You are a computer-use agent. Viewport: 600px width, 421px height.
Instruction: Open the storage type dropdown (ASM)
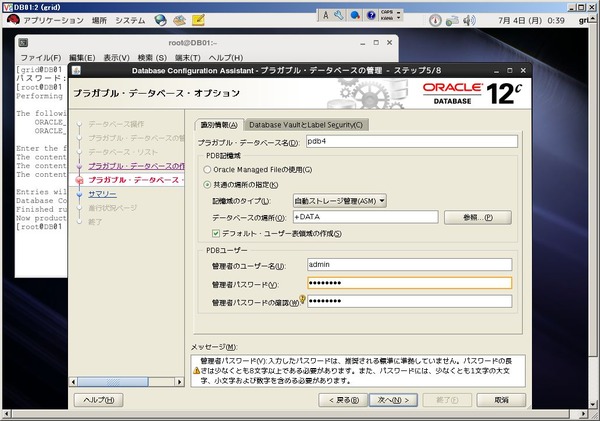339,201
